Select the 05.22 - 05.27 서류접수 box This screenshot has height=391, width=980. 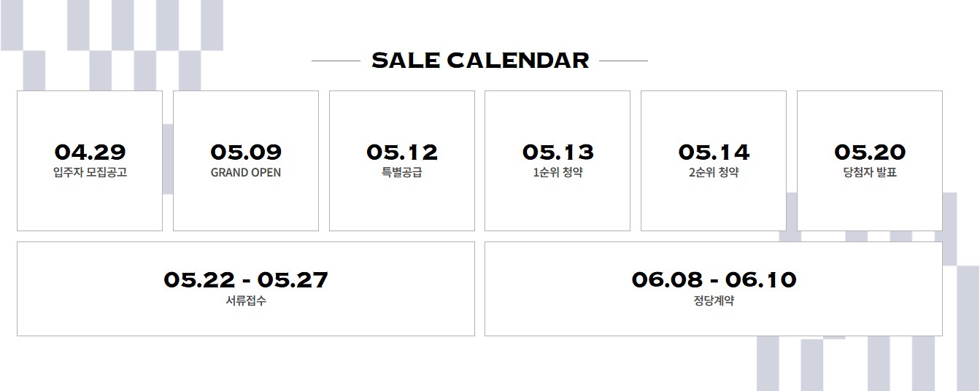click(246, 289)
